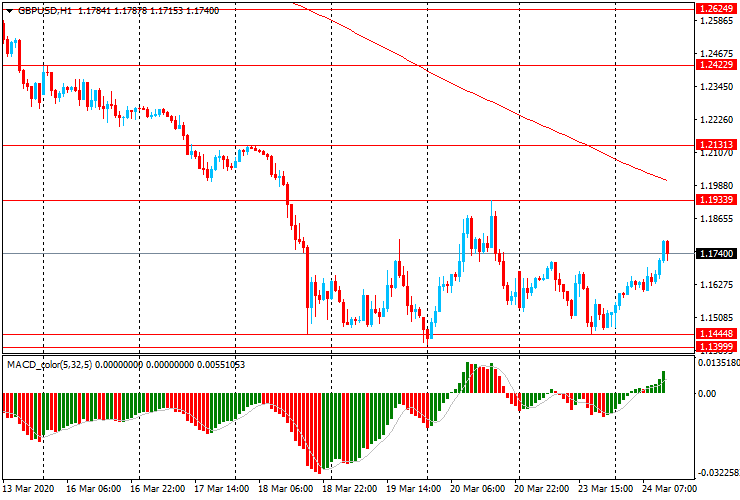Screen dimensions: 740x500
Task: Select the 1.18655 price scale value
Action: click(x=716, y=219)
